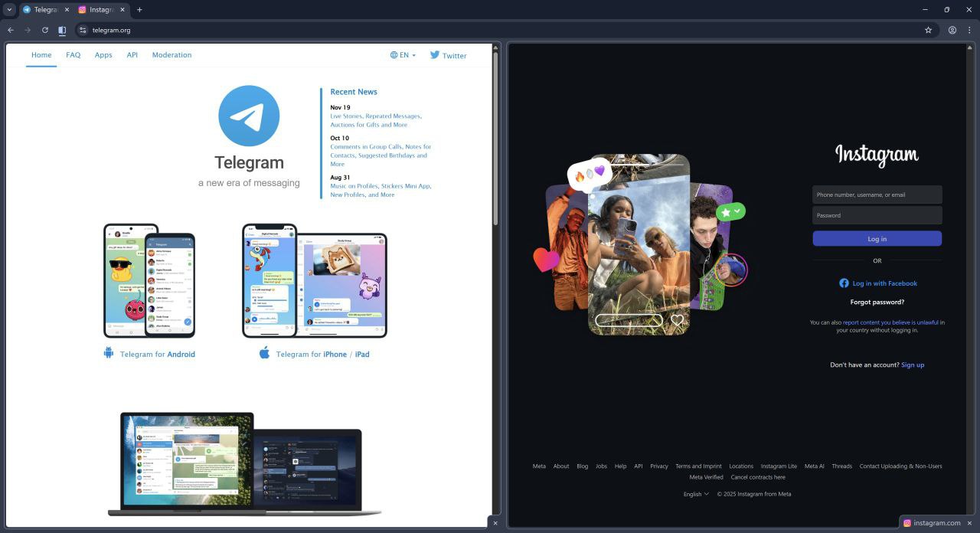Reload the page

tap(44, 30)
